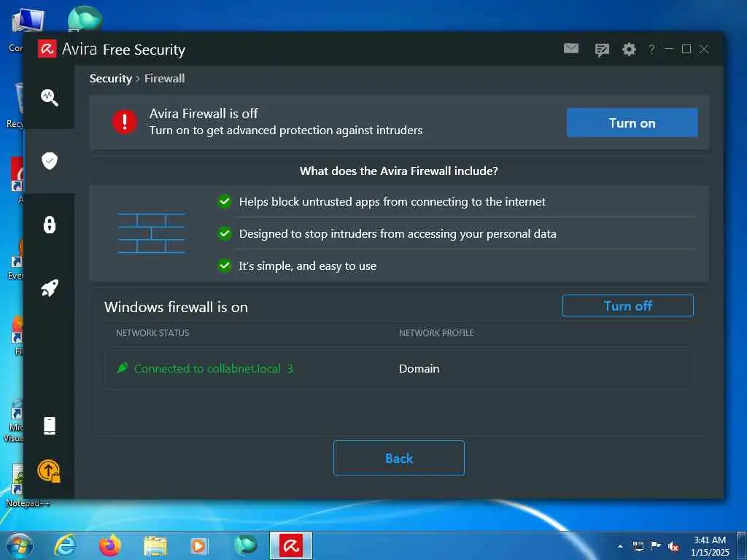Click 'Designed to stop intruders' feature line
The width and height of the screenshot is (747, 560).
coord(398,234)
